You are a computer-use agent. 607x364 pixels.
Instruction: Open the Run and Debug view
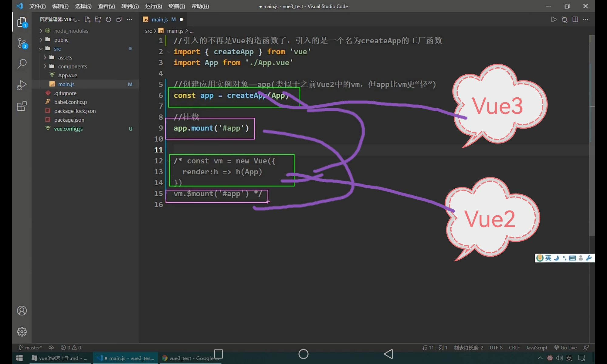pyautogui.click(x=22, y=85)
